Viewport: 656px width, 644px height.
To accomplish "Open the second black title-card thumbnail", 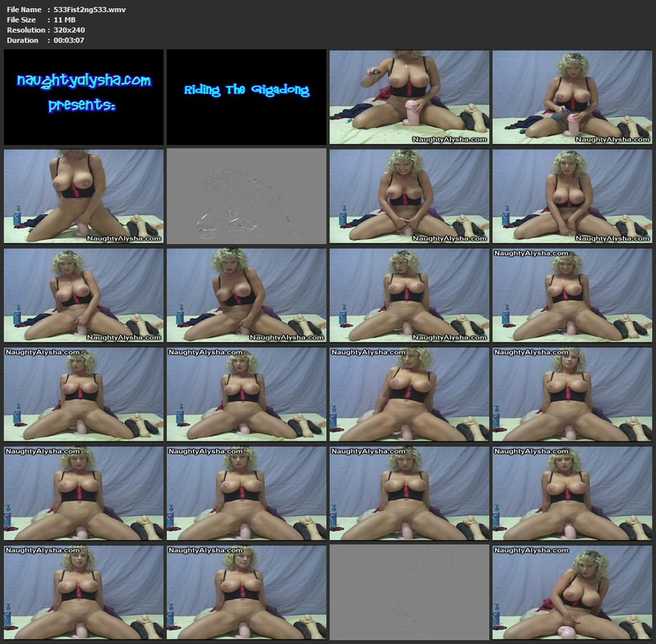I will click(246, 97).
